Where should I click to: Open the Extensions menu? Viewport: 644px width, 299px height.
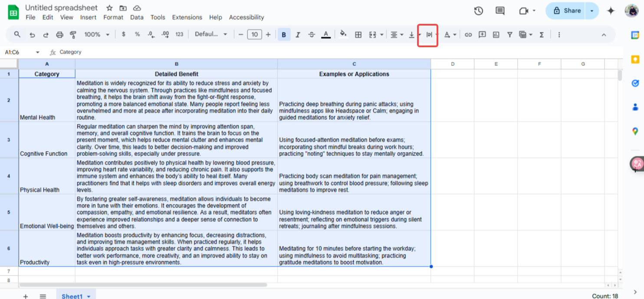point(187,17)
